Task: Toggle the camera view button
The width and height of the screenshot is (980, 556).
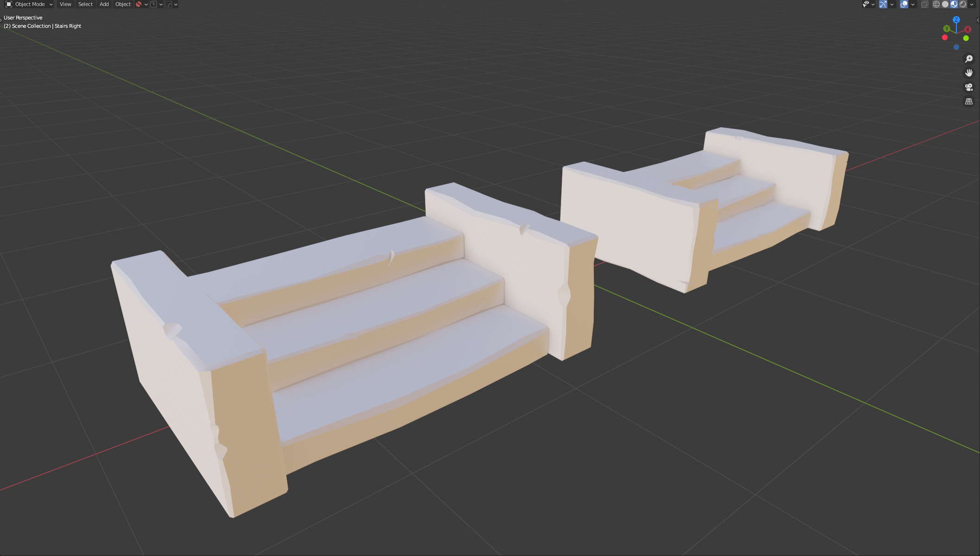Action: [x=968, y=87]
